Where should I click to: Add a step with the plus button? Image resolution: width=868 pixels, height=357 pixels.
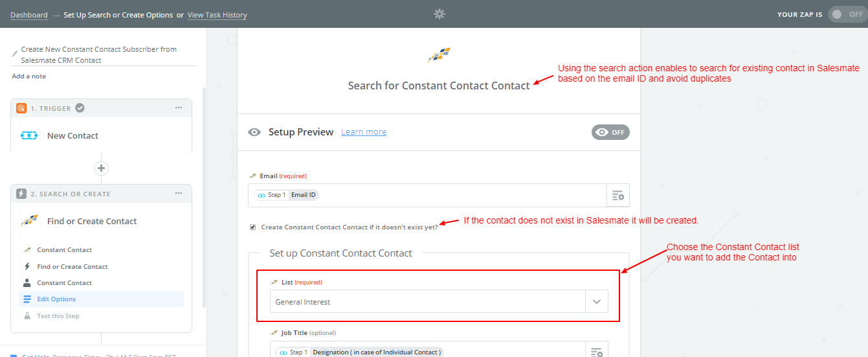point(101,168)
